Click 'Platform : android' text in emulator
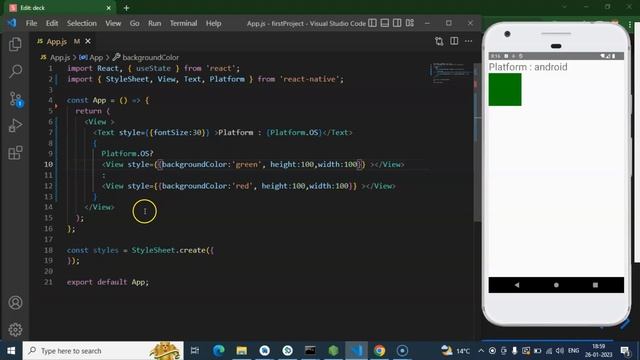The width and height of the screenshot is (640, 360). (528, 67)
